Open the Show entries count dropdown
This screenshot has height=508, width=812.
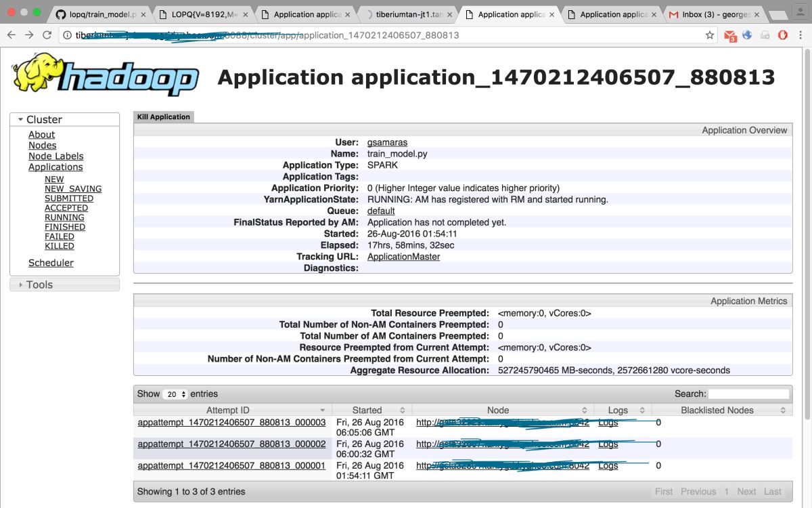(175, 394)
